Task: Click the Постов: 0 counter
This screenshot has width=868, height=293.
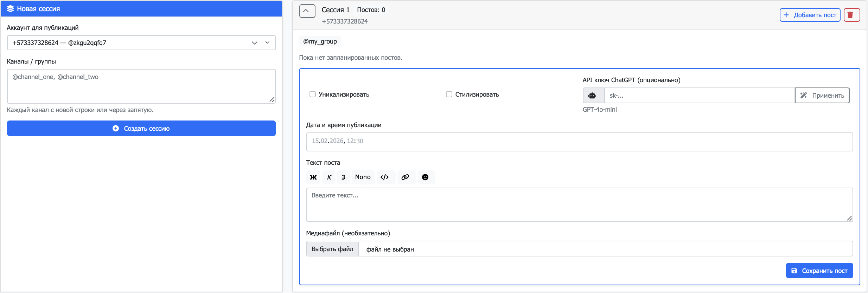Action: (x=371, y=10)
